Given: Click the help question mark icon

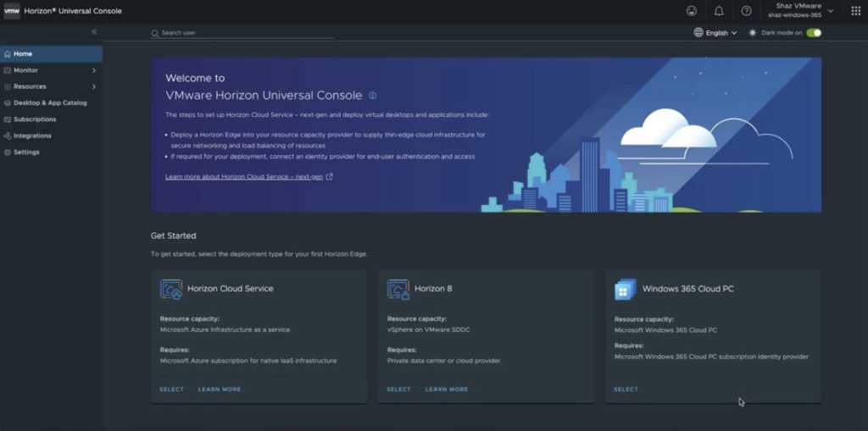Looking at the screenshot, I should pos(746,11).
